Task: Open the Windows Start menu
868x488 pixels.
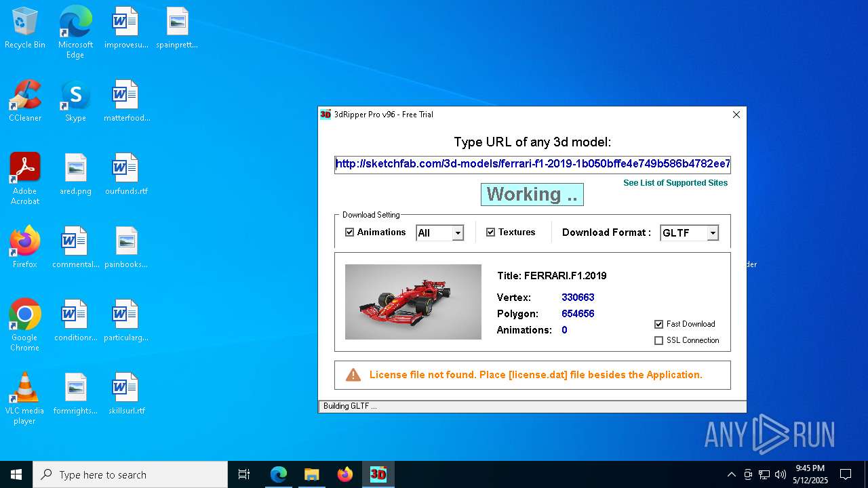Action: click(x=16, y=474)
